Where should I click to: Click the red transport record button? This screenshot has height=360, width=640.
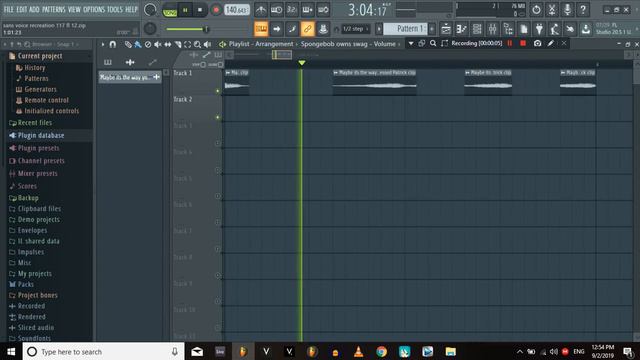tap(216, 10)
